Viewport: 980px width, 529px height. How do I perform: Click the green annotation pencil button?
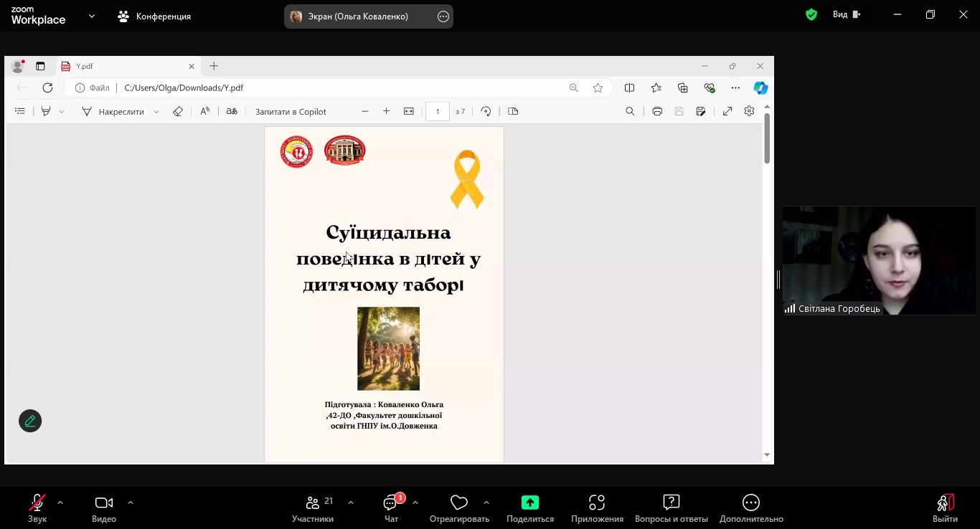(30, 421)
